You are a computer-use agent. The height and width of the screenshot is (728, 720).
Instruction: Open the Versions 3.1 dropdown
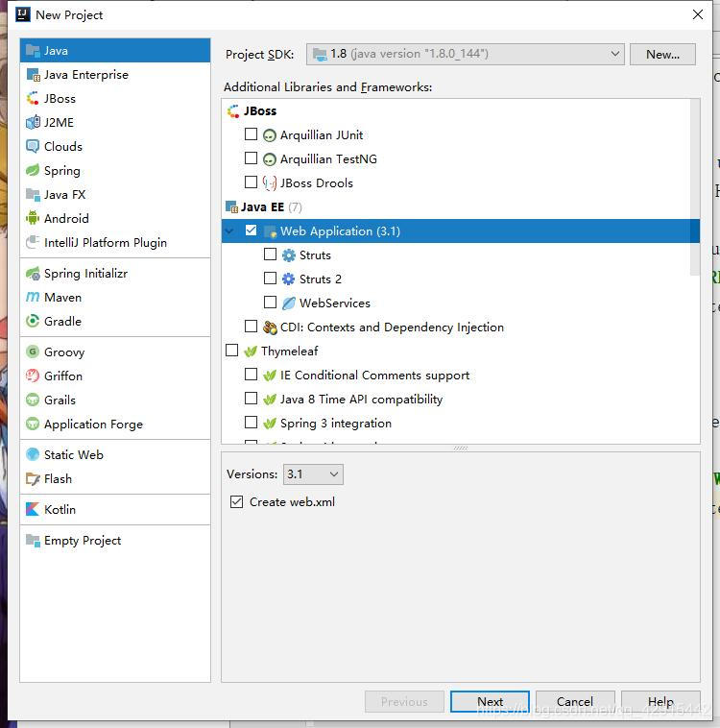313,474
